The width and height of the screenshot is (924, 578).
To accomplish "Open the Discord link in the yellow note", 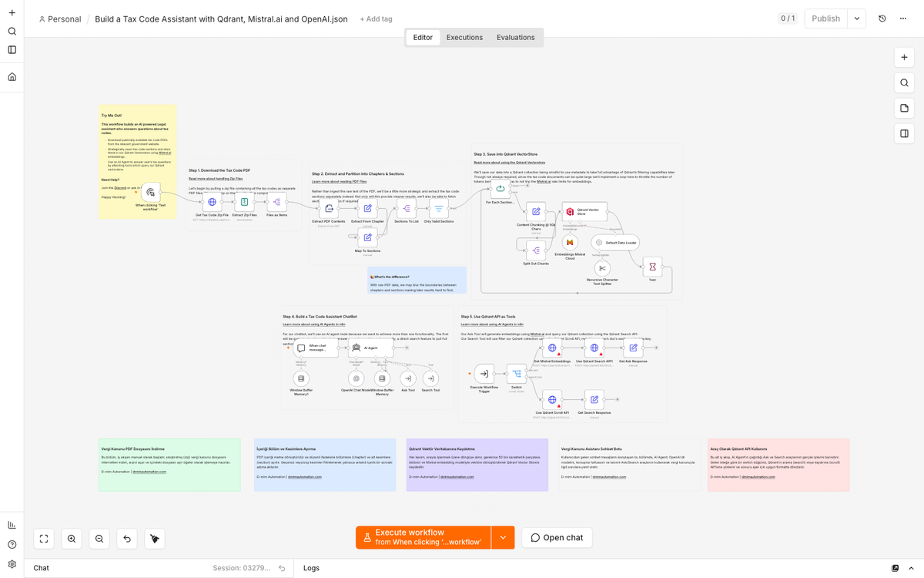I will [120, 187].
